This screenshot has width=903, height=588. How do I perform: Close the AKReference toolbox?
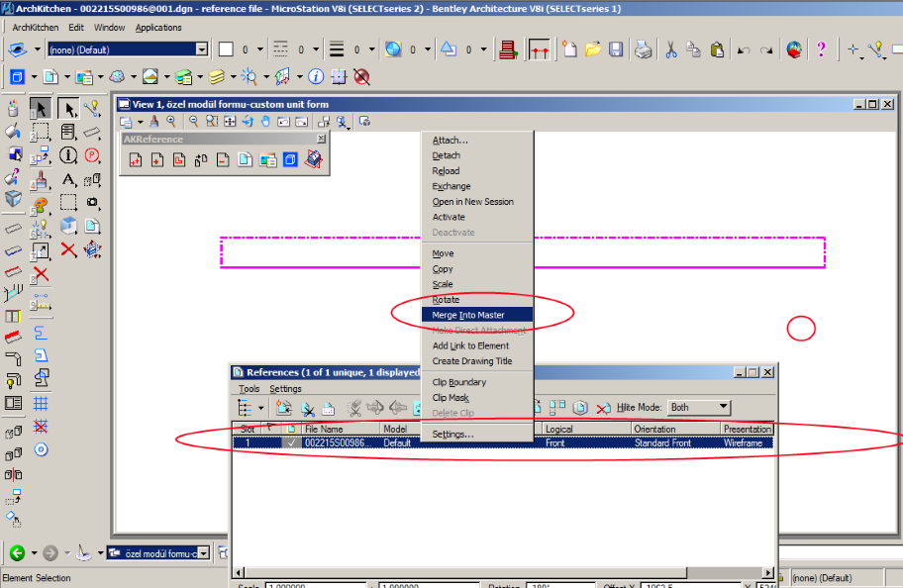[x=321, y=140]
